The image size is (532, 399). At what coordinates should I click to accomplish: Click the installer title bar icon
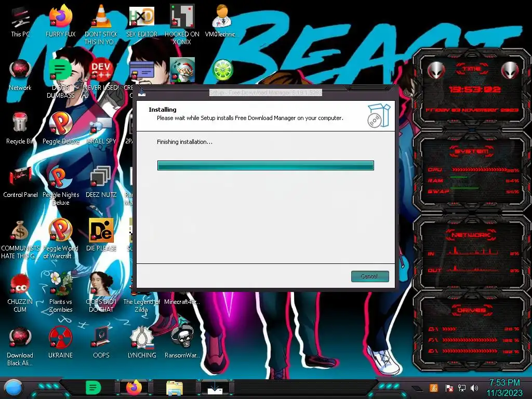[x=142, y=93]
